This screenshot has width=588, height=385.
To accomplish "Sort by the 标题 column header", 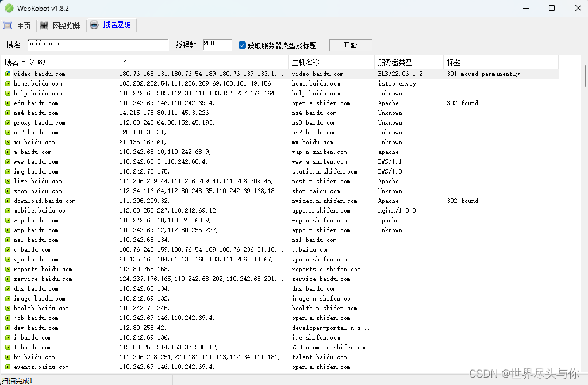I will pos(501,62).
